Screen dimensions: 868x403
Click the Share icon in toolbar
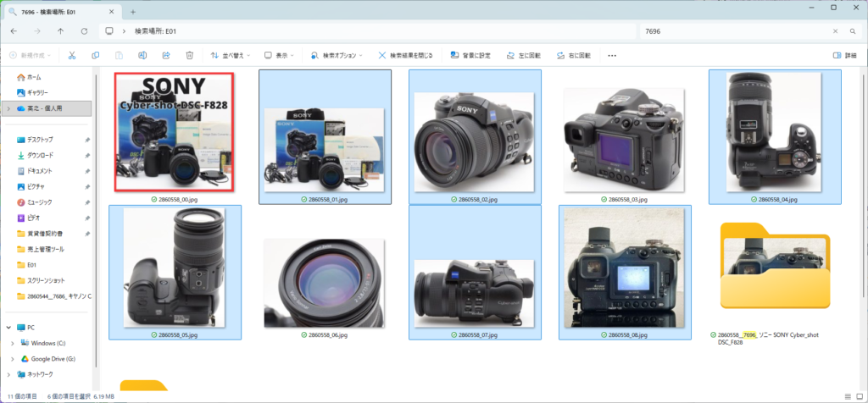[x=166, y=55]
